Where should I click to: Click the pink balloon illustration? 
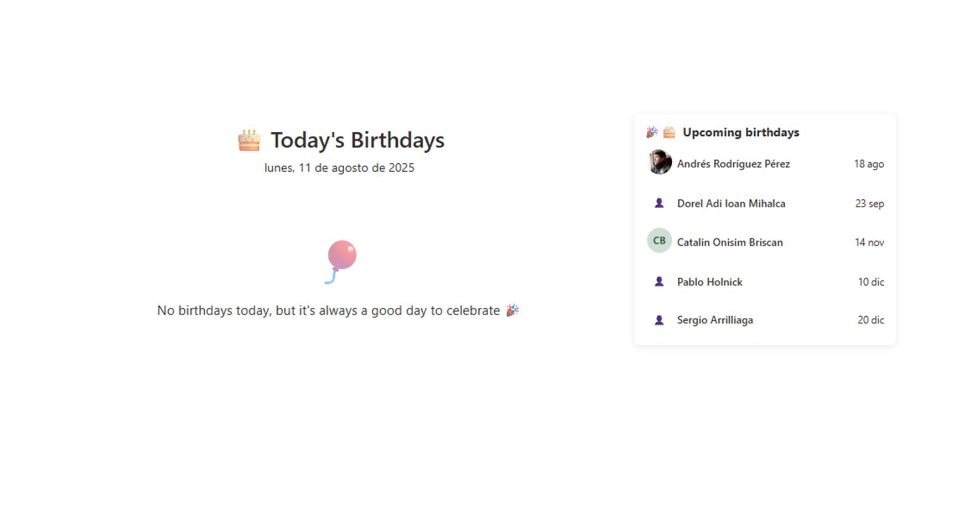tap(341, 260)
